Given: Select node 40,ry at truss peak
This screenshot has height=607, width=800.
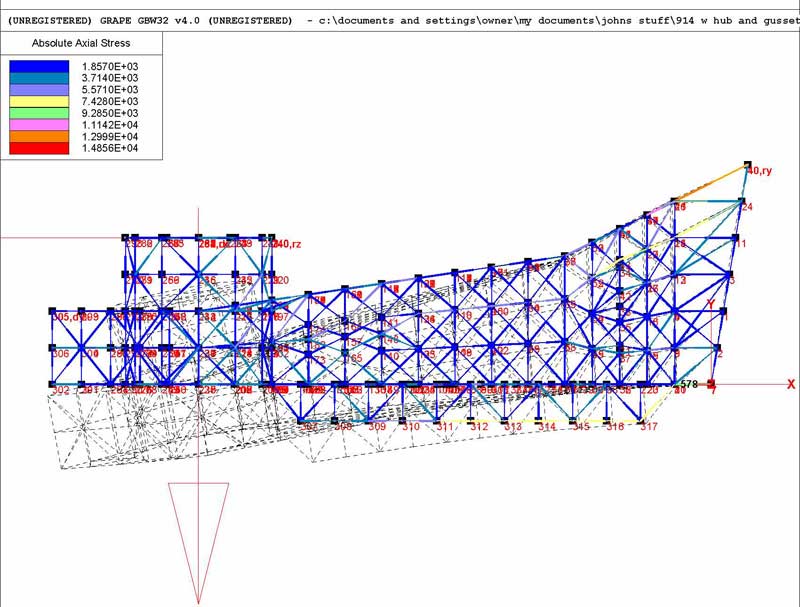Looking at the screenshot, I should coord(759,171).
